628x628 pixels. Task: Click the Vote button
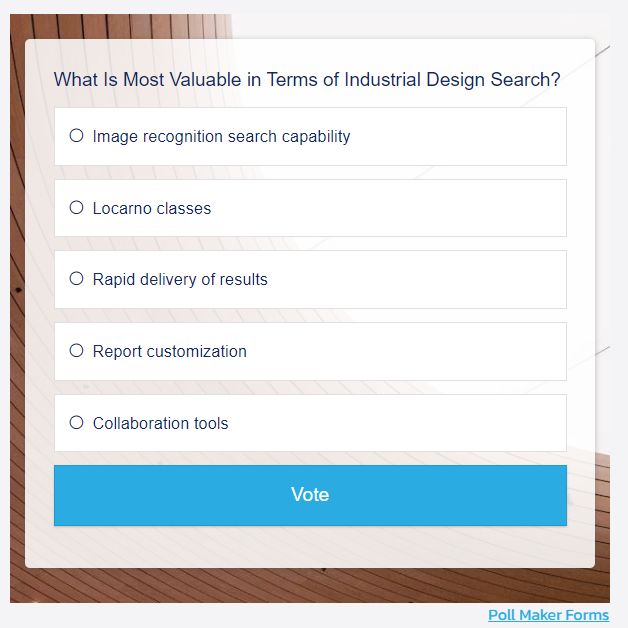point(310,495)
